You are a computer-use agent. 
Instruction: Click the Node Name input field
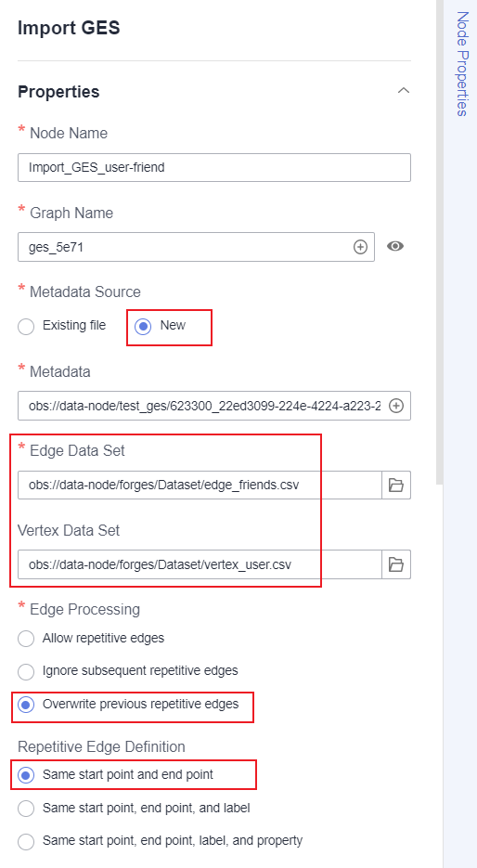click(214, 167)
